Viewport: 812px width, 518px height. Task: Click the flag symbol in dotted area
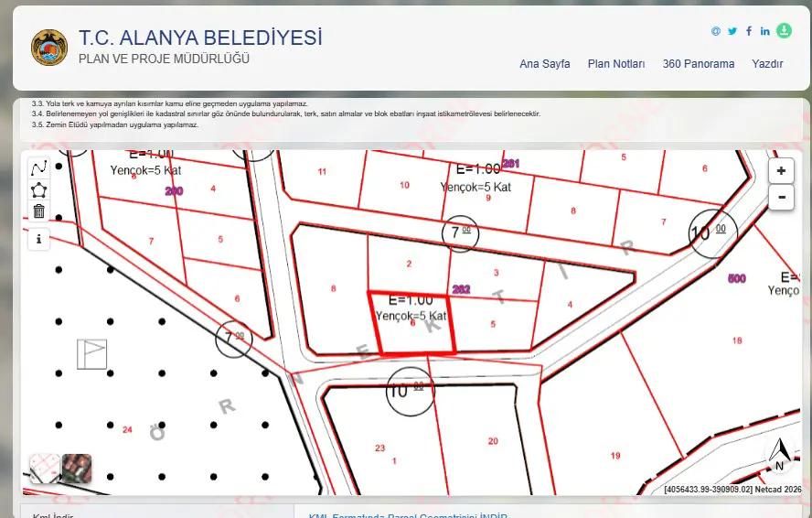tap(92, 354)
